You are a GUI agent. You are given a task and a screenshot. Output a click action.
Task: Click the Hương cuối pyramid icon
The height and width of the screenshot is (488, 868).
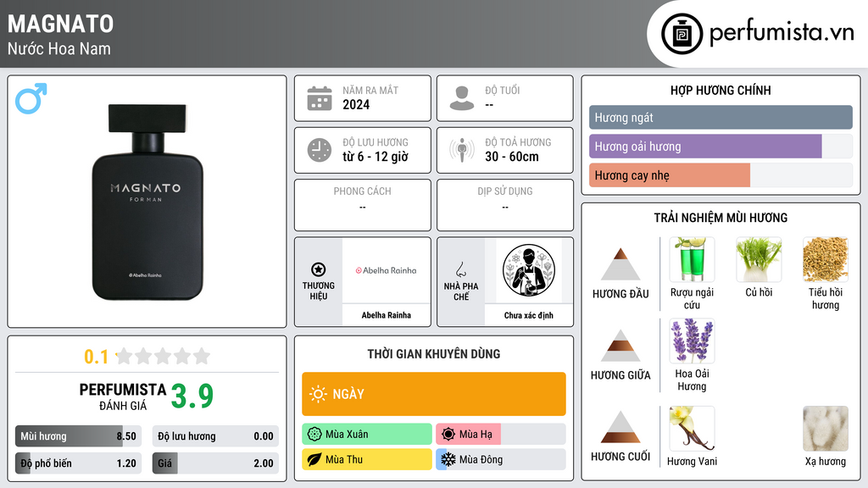(620, 427)
